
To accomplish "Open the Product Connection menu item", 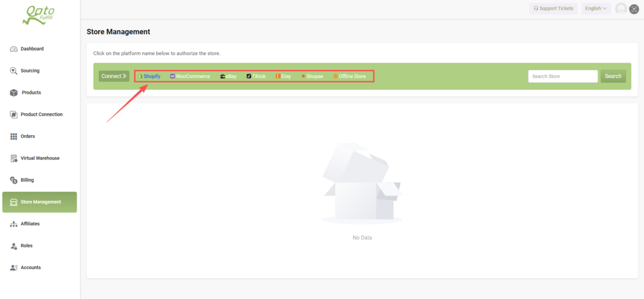I will (x=41, y=114).
